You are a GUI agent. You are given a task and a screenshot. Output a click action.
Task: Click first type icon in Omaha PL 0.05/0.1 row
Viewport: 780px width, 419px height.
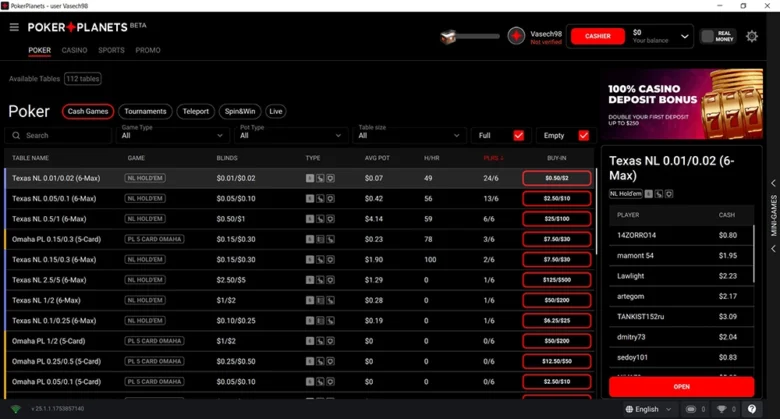point(310,382)
